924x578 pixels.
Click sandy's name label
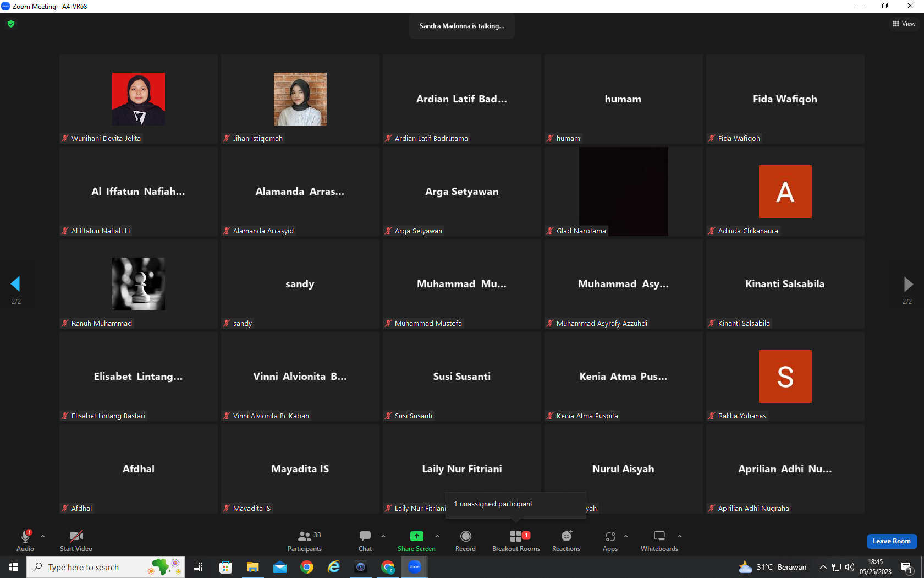(243, 323)
